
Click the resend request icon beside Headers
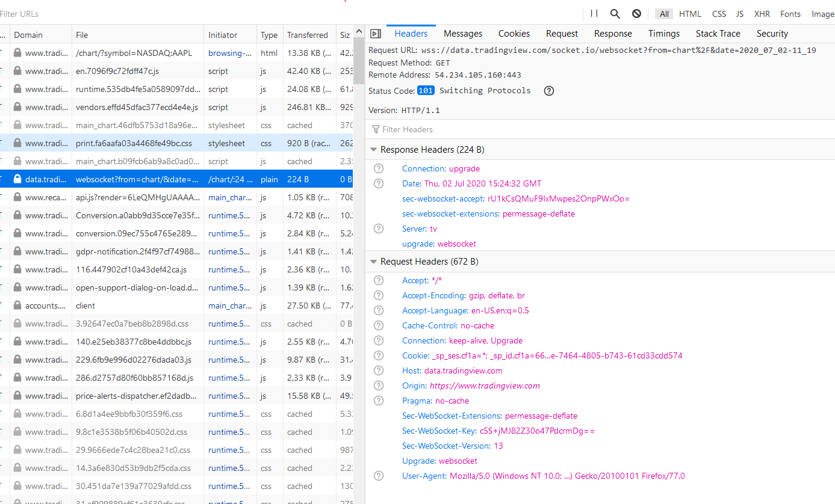375,33
